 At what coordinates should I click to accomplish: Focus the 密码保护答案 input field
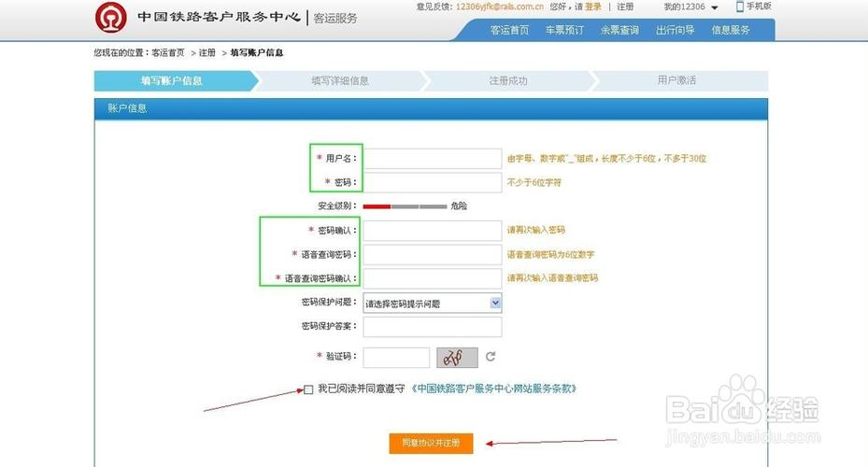coord(433,327)
